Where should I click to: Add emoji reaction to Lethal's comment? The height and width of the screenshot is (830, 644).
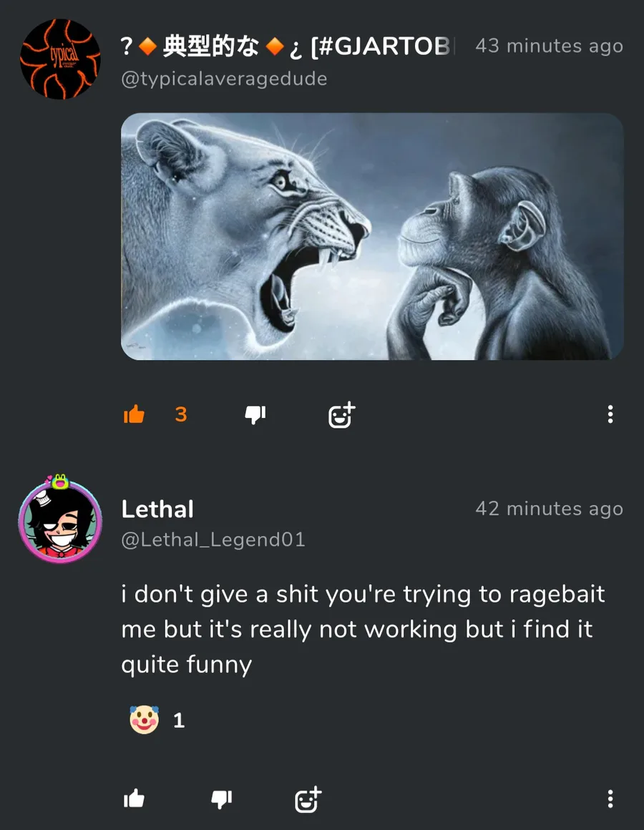(308, 800)
